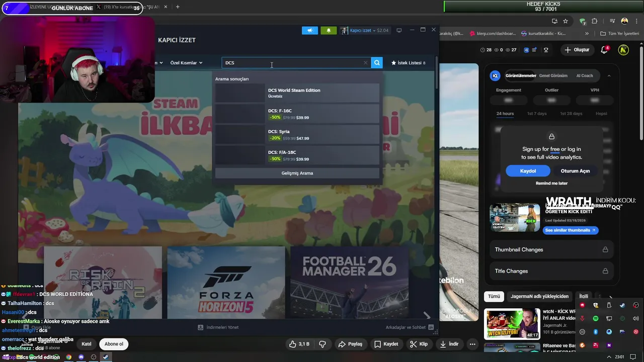Open the DCS World Steam Edition result

click(297, 93)
